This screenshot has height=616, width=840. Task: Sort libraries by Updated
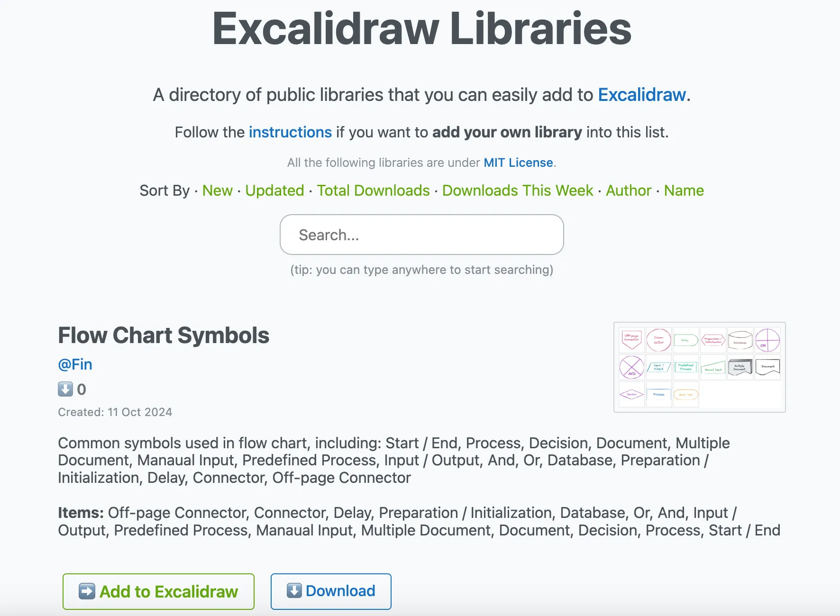pyautogui.click(x=274, y=190)
